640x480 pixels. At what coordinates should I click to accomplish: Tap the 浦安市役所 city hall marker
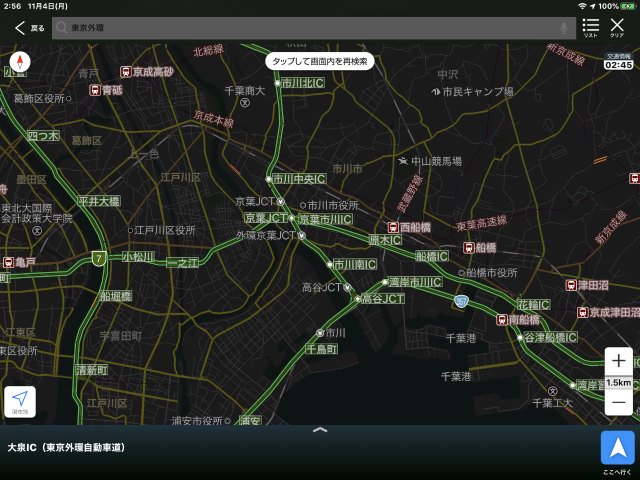tap(227, 420)
